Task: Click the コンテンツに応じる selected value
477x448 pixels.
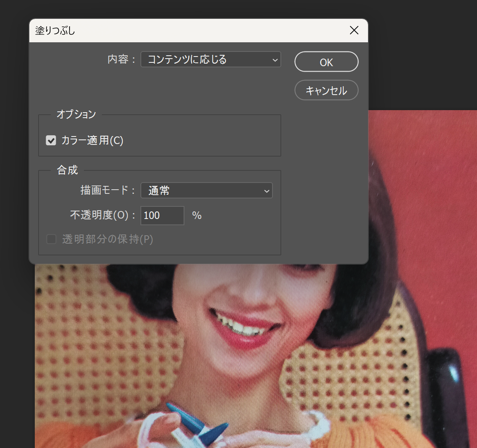Action: point(187,59)
